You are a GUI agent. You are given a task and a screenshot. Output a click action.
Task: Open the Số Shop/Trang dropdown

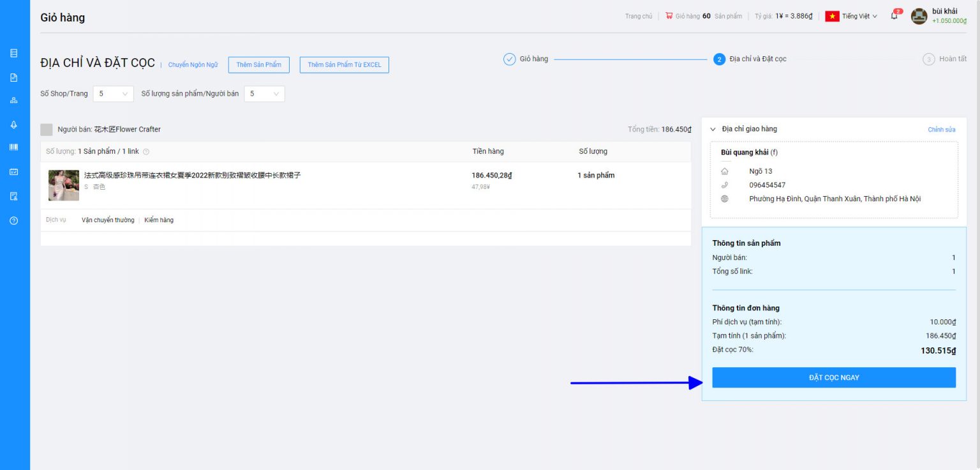click(113, 94)
